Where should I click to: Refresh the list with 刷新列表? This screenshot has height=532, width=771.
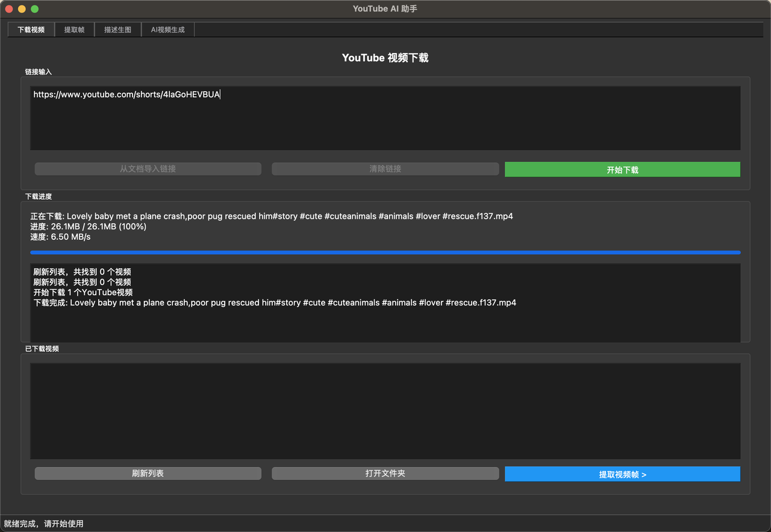148,474
